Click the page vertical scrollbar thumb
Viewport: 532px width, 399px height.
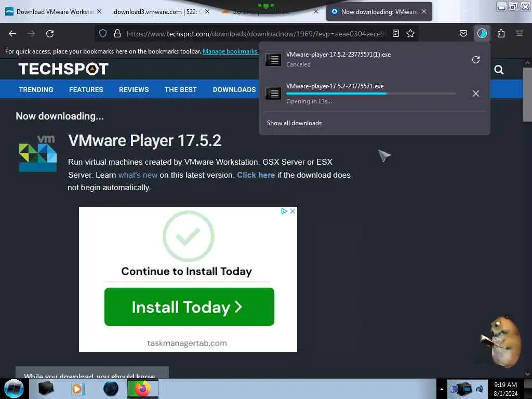[527, 95]
